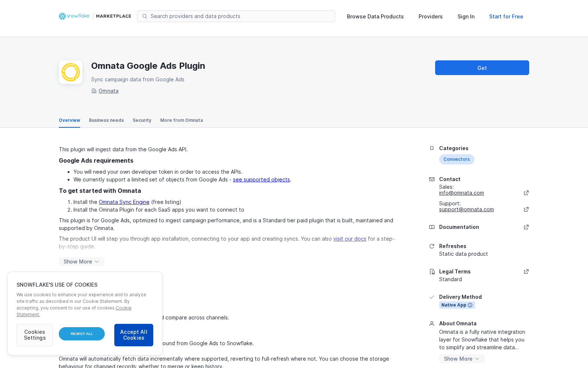Open Cookies Settings

35,335
